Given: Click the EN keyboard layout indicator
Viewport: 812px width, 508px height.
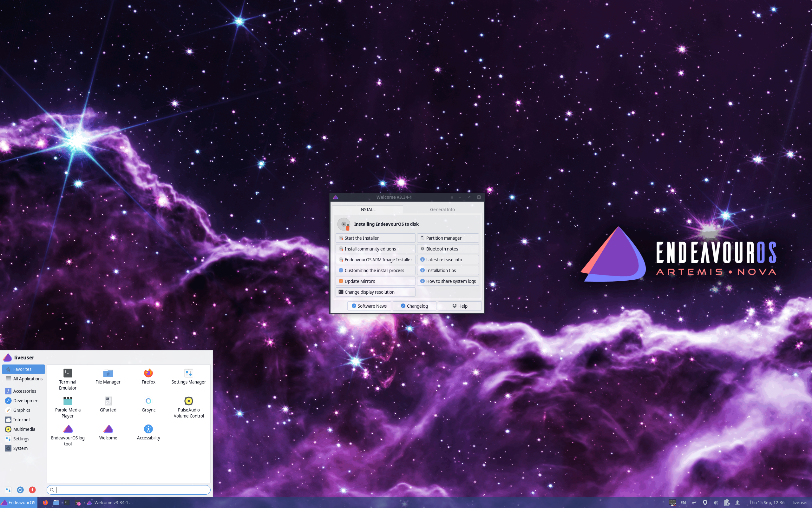Looking at the screenshot, I should pos(683,503).
